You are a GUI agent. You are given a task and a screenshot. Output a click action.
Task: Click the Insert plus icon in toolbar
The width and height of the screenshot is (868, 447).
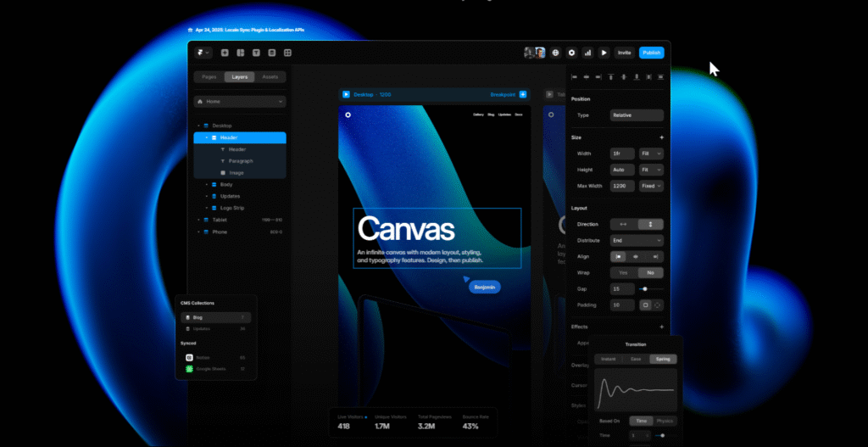(225, 53)
